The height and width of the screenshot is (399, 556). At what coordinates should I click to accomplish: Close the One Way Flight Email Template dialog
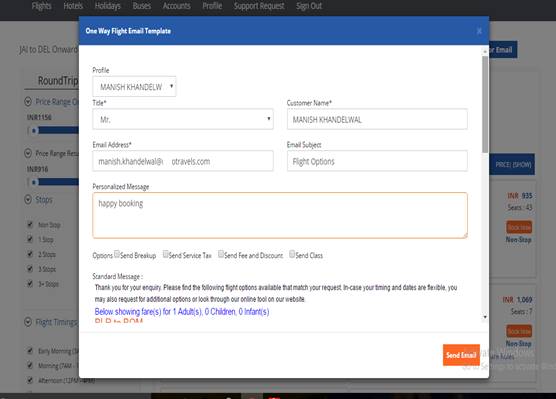pos(479,31)
